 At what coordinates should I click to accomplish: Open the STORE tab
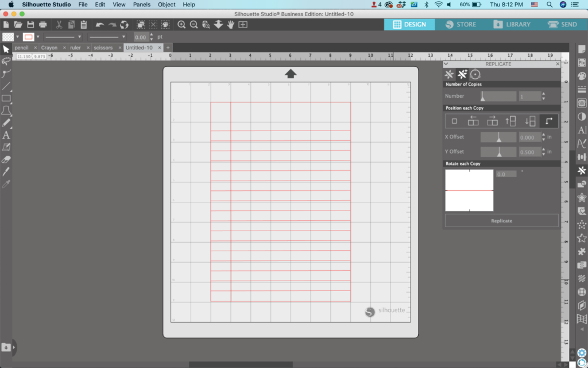click(461, 24)
